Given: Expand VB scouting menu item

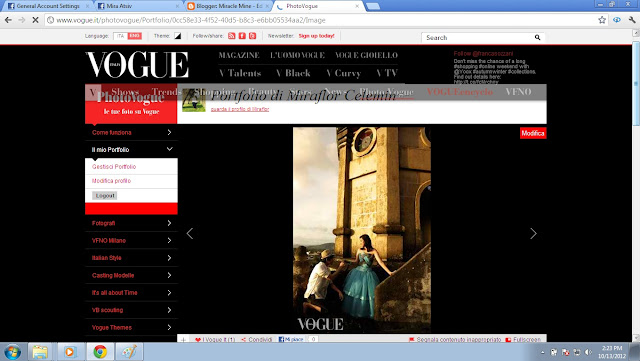Looking at the screenshot, I should click(x=131, y=310).
